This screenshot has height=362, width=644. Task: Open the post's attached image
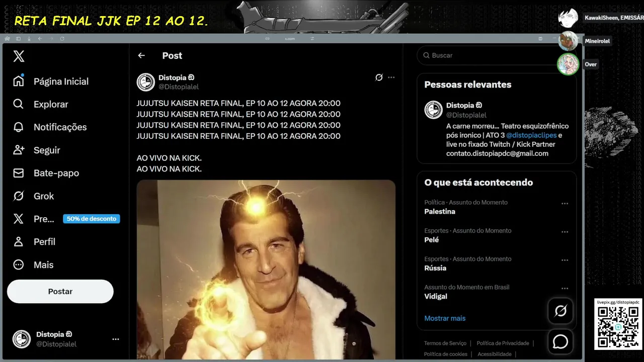266,269
